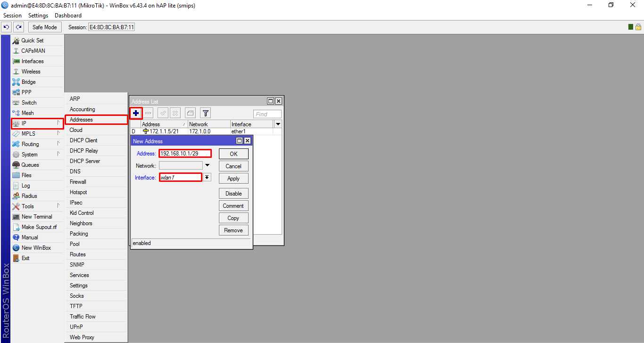Viewport: 644px width, 343px height.
Task: Open Interfaces from sidebar
Action: [x=37, y=61]
